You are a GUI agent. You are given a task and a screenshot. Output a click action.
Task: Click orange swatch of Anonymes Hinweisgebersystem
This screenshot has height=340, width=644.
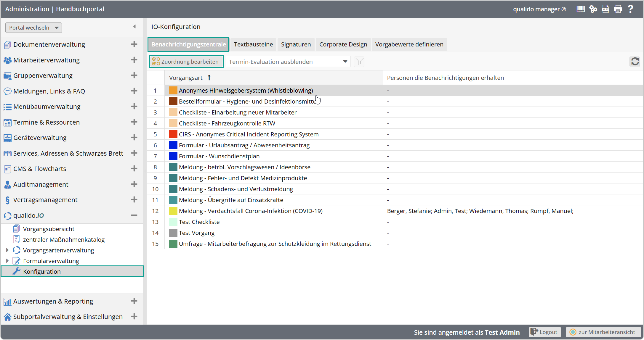[173, 91]
